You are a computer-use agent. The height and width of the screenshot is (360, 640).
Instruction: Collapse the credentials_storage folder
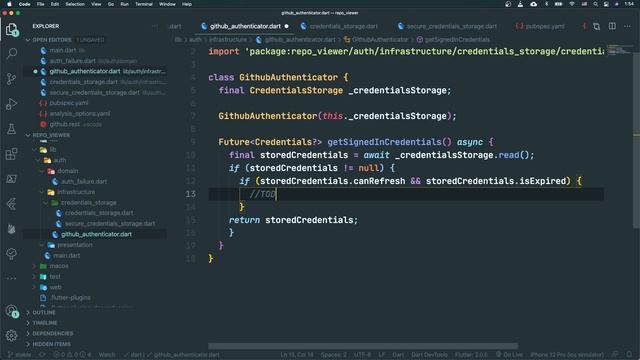[x=88, y=203]
